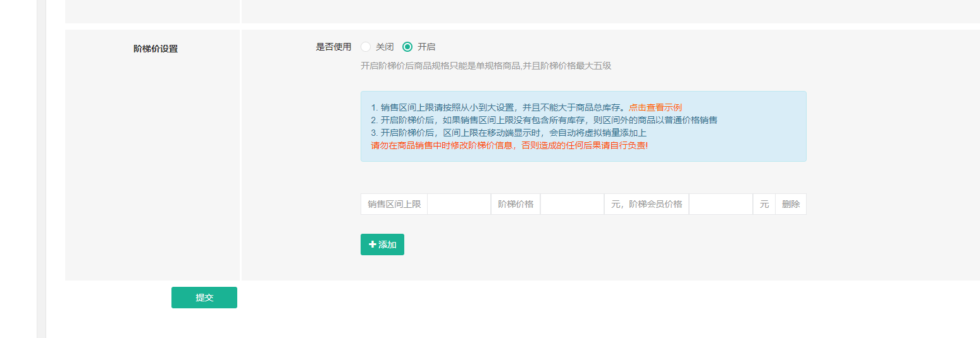Focus the 销售区间上限 input field
This screenshot has width=980, height=338.
pyautogui.click(x=459, y=204)
